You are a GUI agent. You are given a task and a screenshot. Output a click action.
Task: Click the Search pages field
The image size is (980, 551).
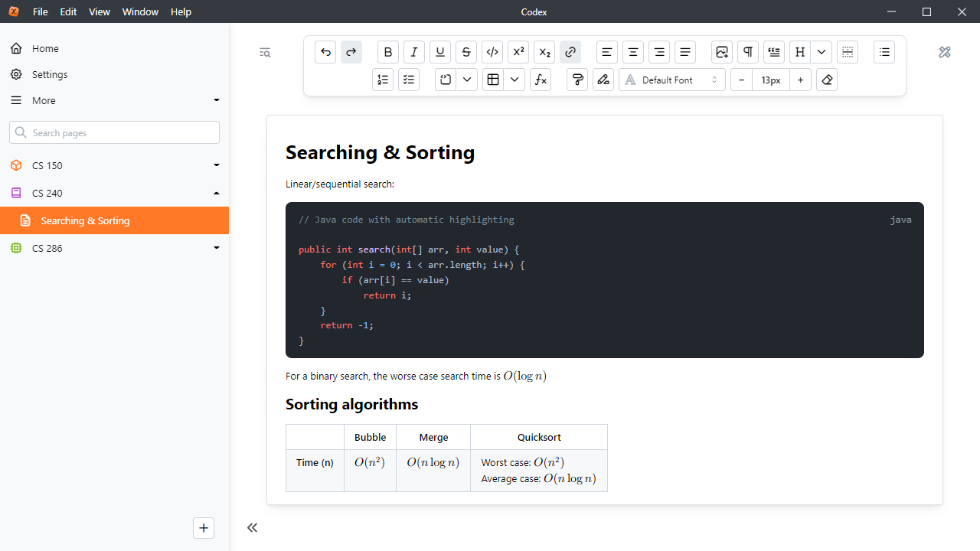pyautogui.click(x=115, y=132)
